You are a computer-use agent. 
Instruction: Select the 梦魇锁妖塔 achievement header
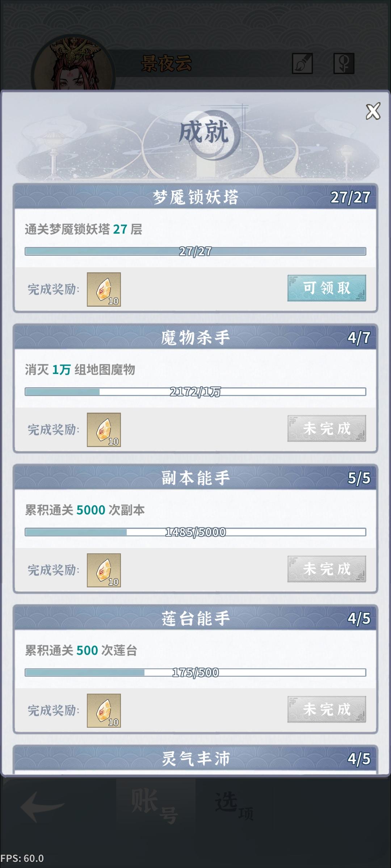(x=195, y=197)
